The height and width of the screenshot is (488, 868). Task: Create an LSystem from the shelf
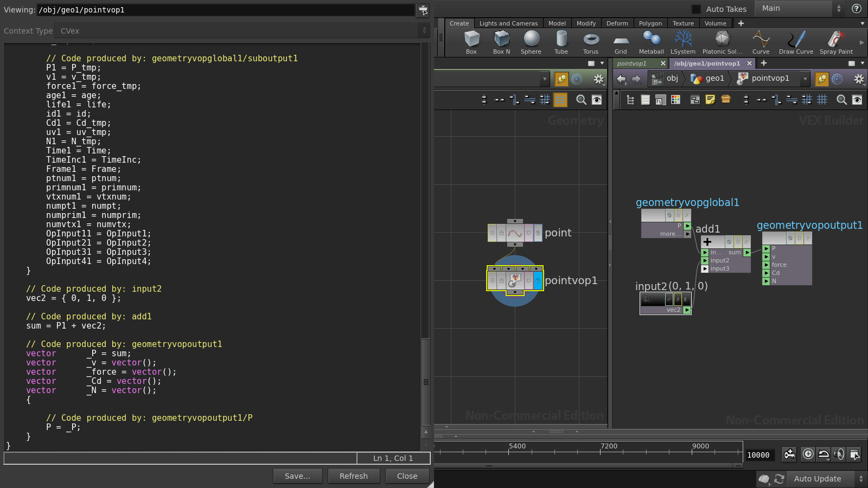pyautogui.click(x=682, y=42)
